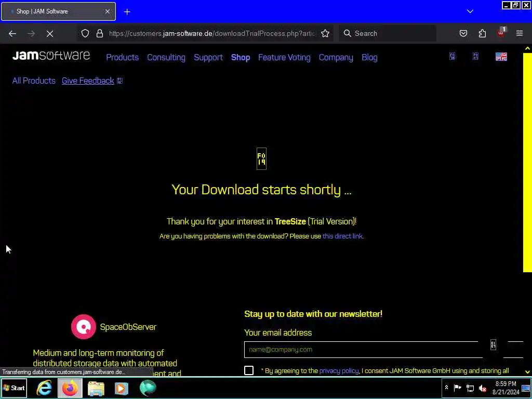Click the second header glyph icon next to the flag

click(x=476, y=56)
